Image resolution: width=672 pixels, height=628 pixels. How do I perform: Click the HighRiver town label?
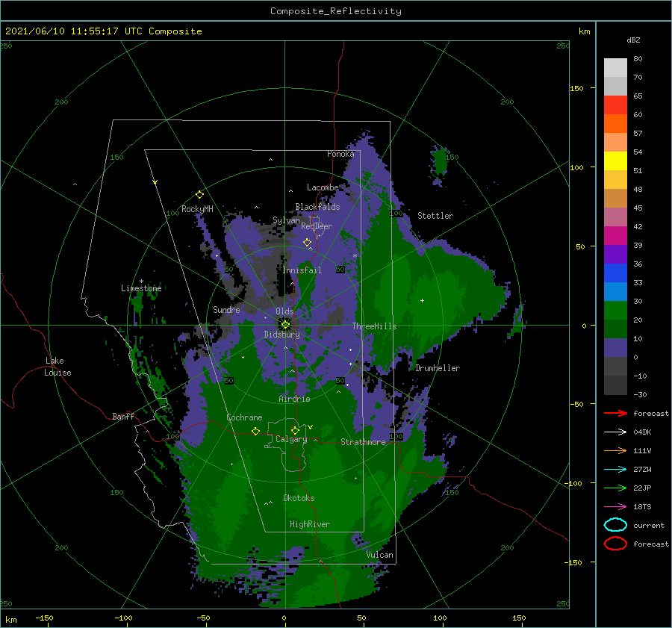click(x=310, y=524)
